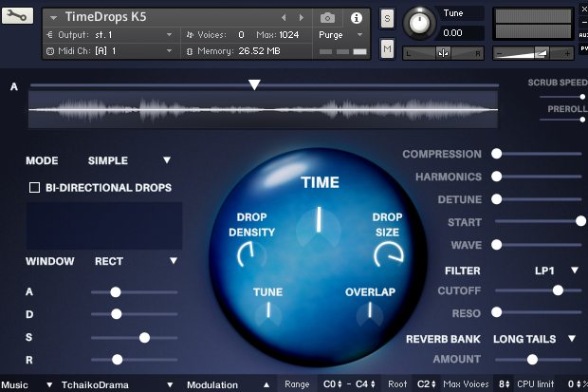Click the Sustain (S) envelope slider
This screenshot has height=392, width=588.
(x=144, y=338)
